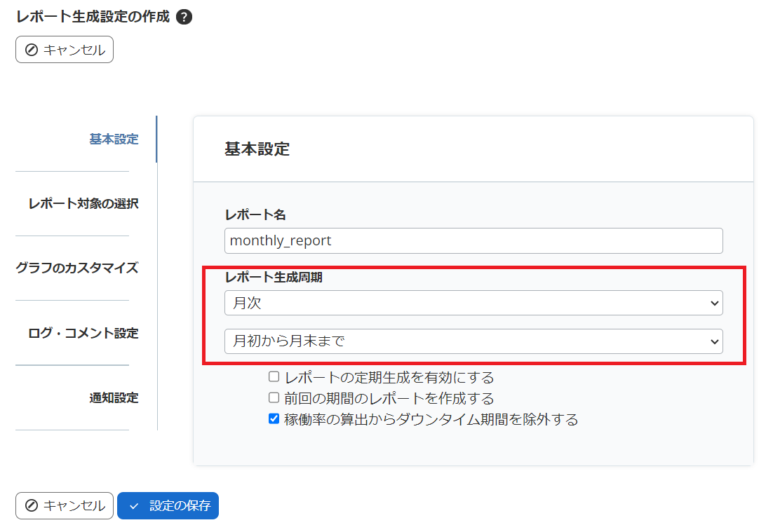Switch to レポート対象の選択 tab
Image resolution: width=773 pixels, height=532 pixels.
coord(84,203)
